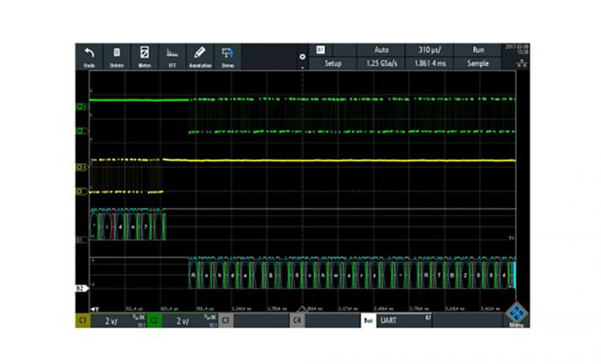Activate the Annotation pencil tool
The height and width of the screenshot is (364, 601).
(200, 57)
